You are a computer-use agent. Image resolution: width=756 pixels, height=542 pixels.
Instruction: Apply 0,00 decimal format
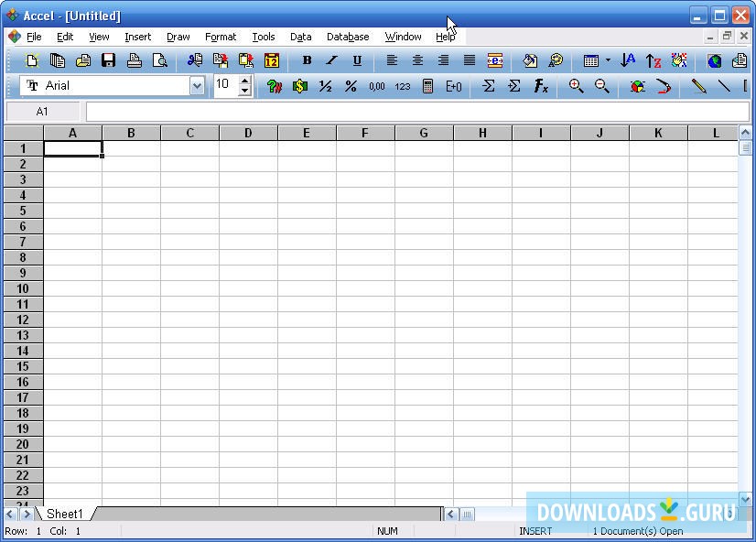pos(377,86)
